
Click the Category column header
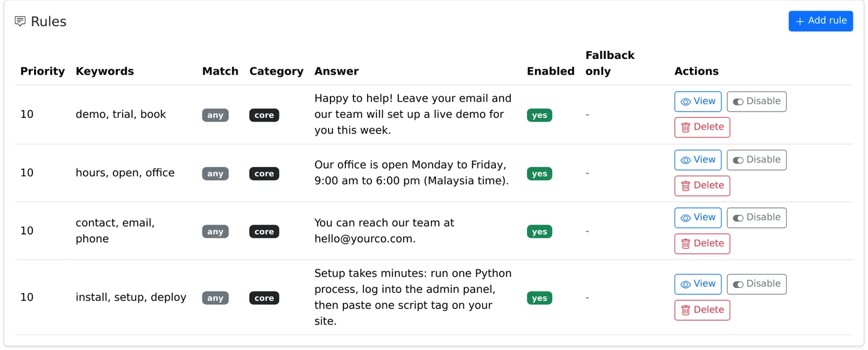[x=277, y=71]
